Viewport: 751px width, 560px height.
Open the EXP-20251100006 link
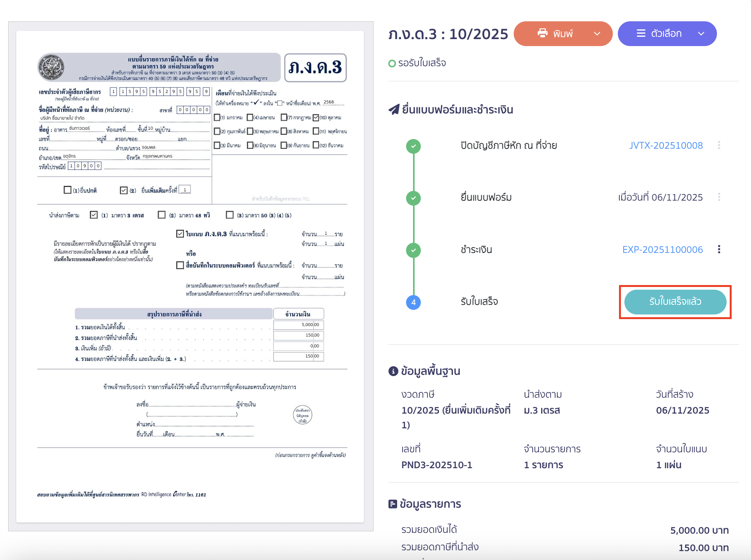pyautogui.click(x=663, y=250)
